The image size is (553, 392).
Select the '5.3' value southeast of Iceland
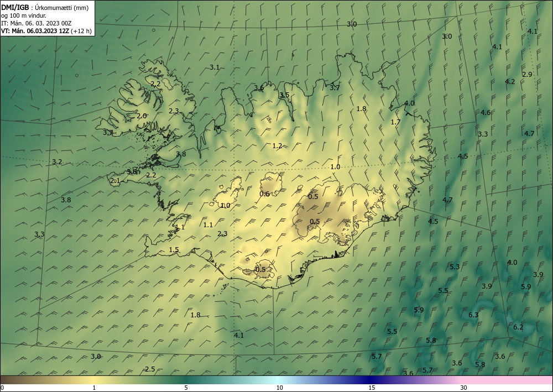[455, 266]
